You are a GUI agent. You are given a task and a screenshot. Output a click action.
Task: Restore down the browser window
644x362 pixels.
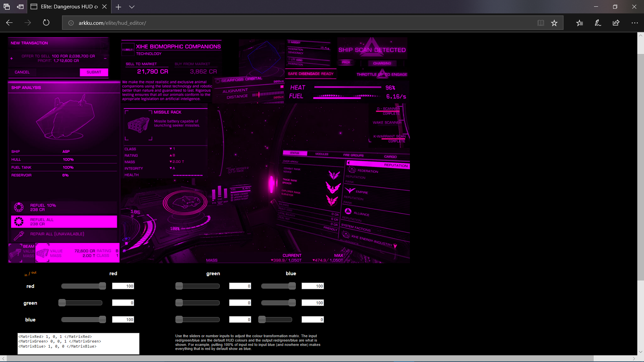pos(615,7)
